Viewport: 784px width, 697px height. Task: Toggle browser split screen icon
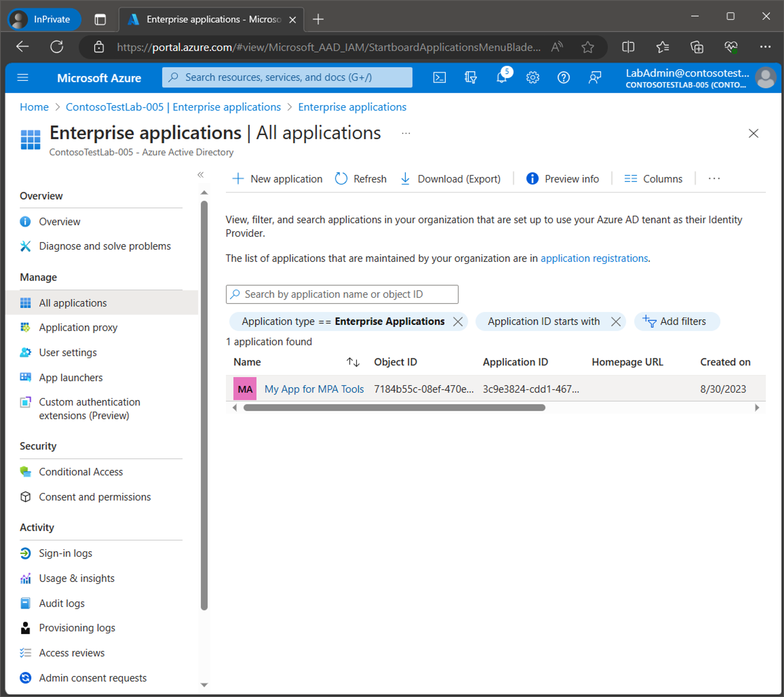coord(628,47)
